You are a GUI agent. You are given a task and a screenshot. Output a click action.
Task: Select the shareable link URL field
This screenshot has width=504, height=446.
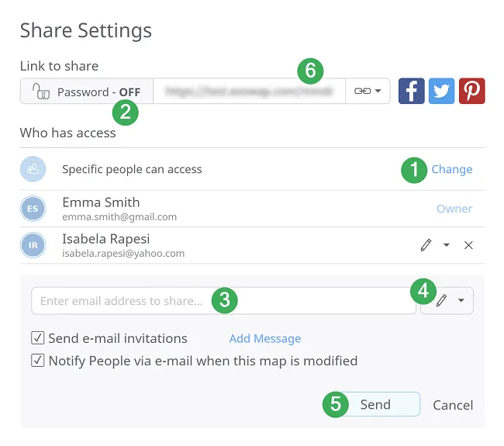tap(248, 91)
